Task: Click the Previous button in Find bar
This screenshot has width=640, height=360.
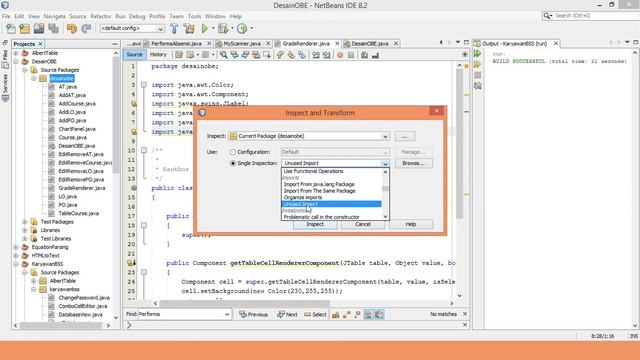Action: coord(253,314)
